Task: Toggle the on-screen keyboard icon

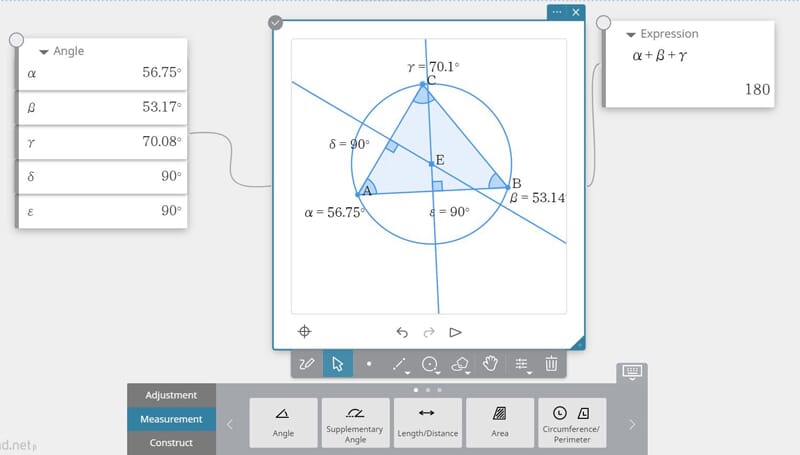Action: click(632, 372)
